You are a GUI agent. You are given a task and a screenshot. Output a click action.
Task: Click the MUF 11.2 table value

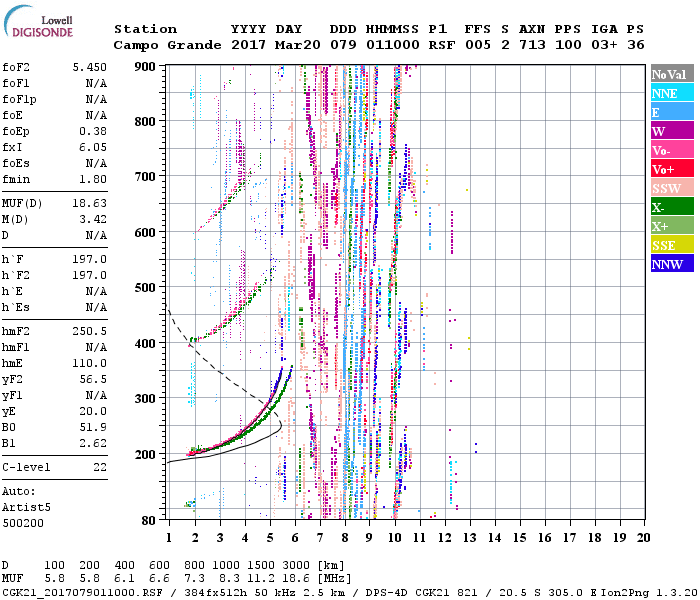click(x=261, y=579)
